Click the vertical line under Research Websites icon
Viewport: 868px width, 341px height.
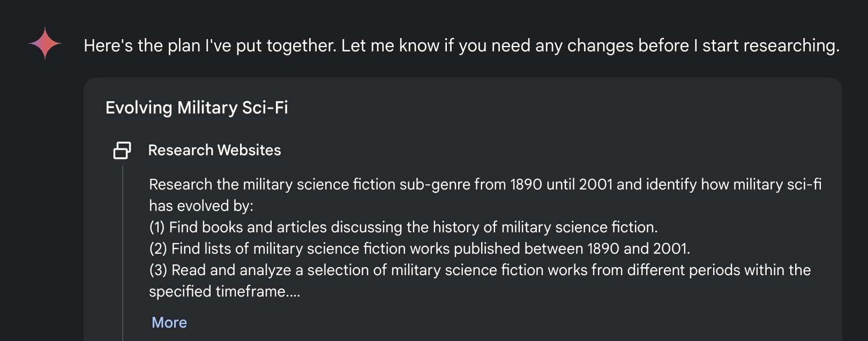(123, 252)
